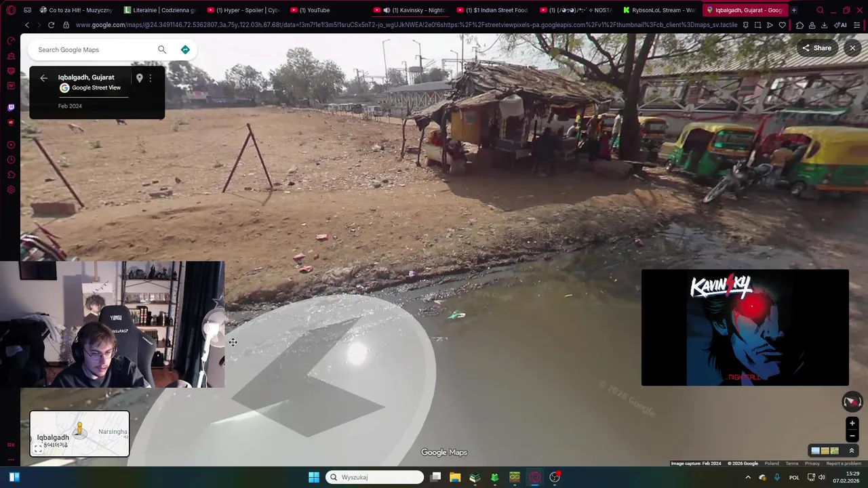Open the Iqbalgadh minimap thumbnail
This screenshot has height=488, width=868.
pos(79,434)
